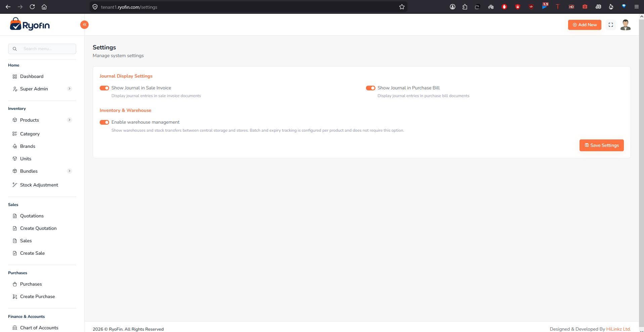Click the Super Admin user icon

tap(15, 89)
